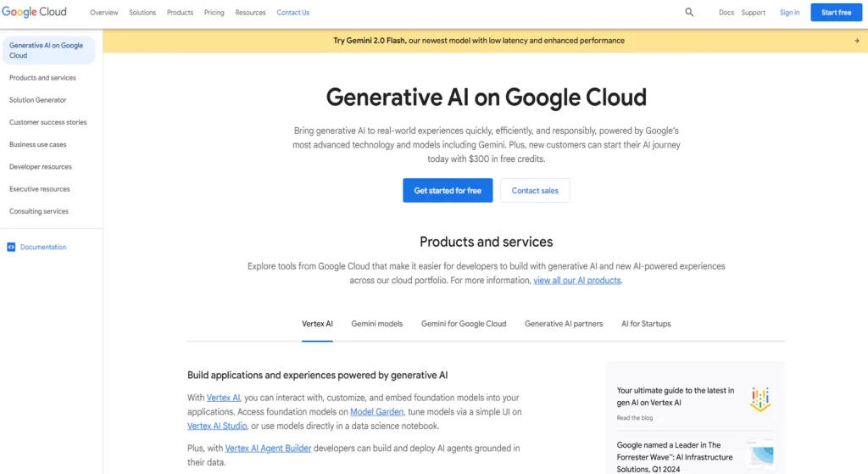This screenshot has width=868, height=474.
Task: Open Developer resources in sidebar
Action: tap(41, 167)
